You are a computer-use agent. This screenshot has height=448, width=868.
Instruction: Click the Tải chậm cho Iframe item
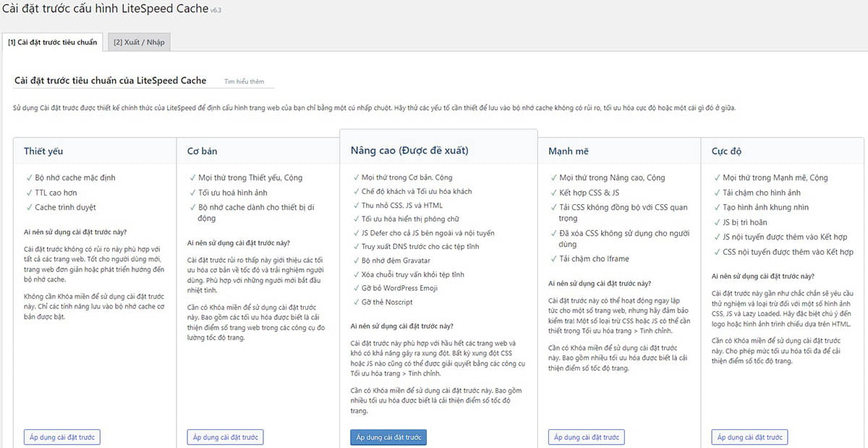(x=594, y=258)
